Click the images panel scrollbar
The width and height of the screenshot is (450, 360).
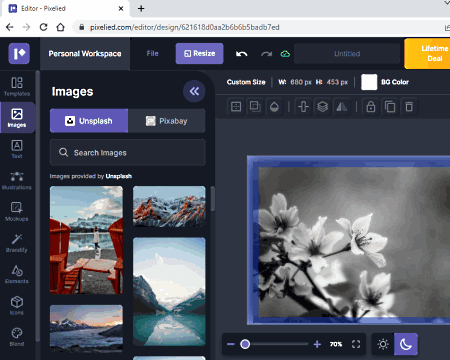[212, 198]
